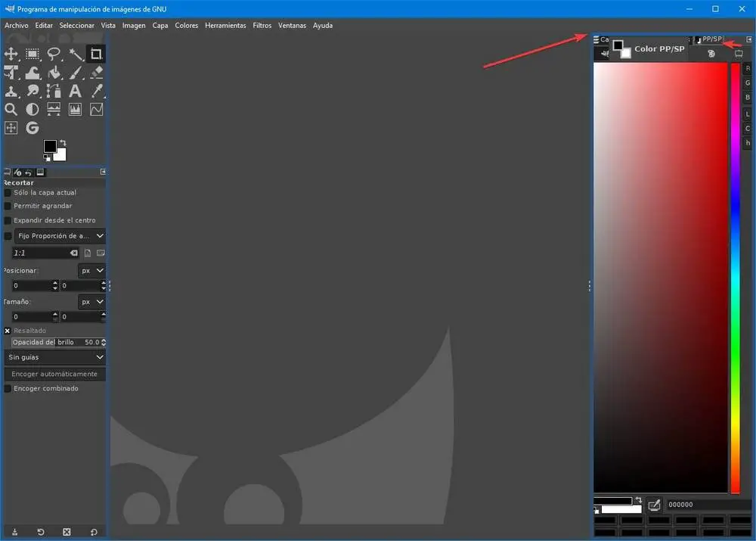Select the Crop tool

[x=97, y=54]
